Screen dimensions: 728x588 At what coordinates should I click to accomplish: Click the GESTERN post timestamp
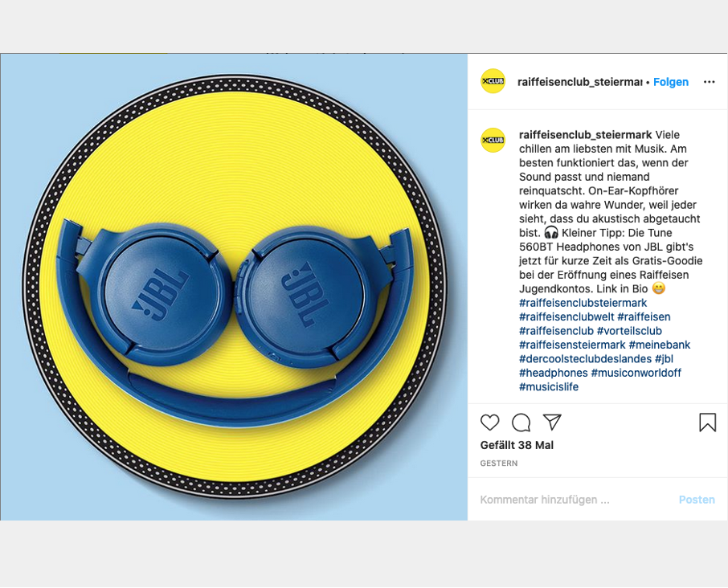499,463
